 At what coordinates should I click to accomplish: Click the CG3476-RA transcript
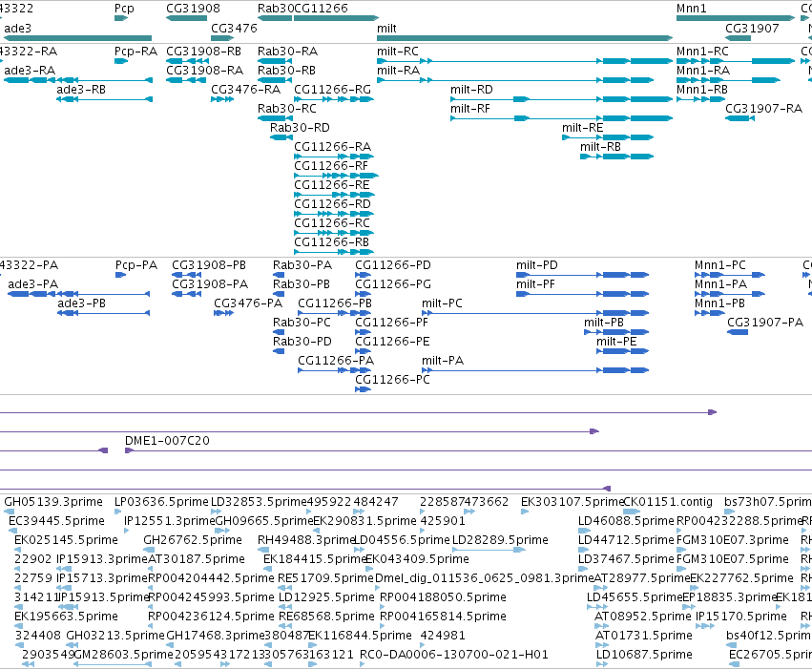point(245,90)
